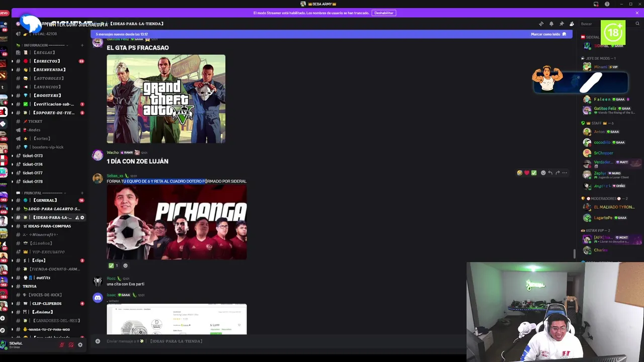Forward the Sebas message arrow icon
This screenshot has width=644, height=362.
click(557, 173)
